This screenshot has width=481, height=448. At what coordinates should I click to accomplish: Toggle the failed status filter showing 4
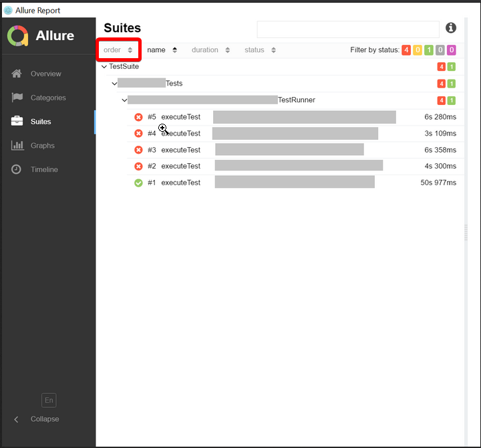pyautogui.click(x=406, y=49)
